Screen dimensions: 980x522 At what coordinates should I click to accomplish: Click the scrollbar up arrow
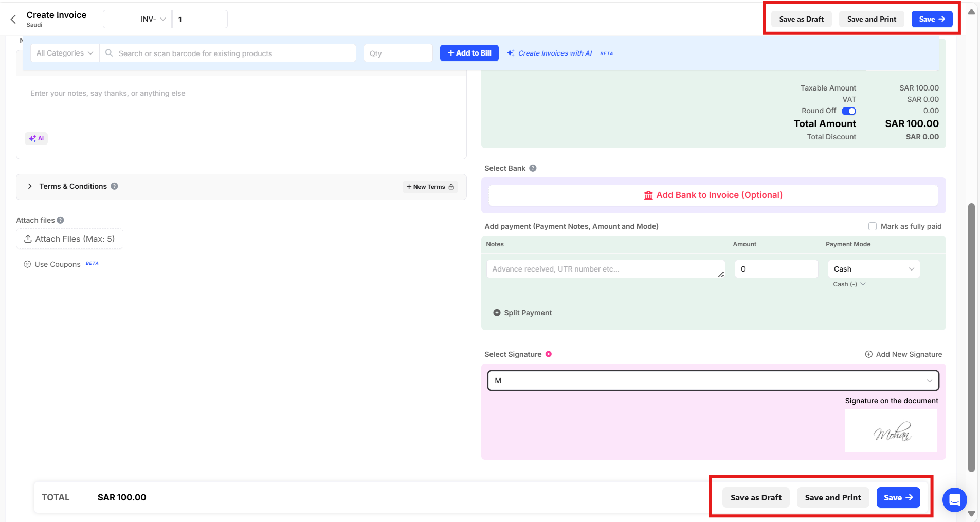[x=971, y=12]
